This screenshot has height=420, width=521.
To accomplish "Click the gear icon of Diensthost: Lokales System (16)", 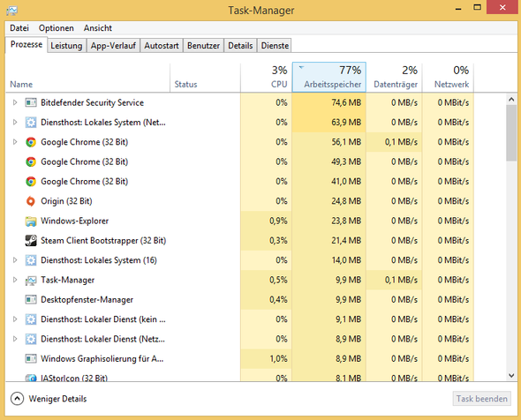I will tap(31, 260).
